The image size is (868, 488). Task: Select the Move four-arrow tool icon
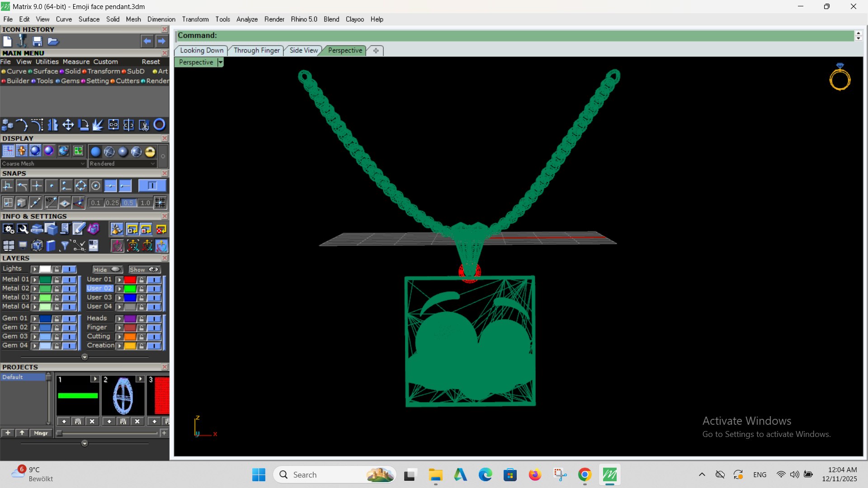point(68,125)
